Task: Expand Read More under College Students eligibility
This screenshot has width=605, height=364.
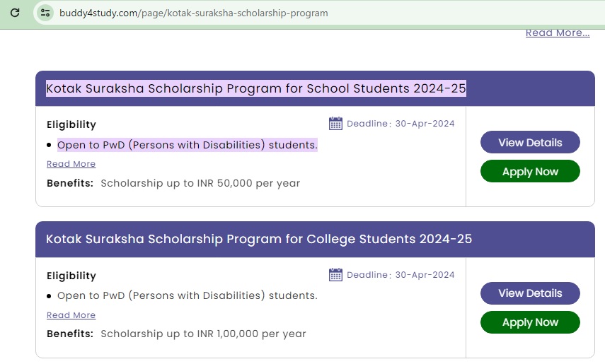Action: (x=71, y=315)
